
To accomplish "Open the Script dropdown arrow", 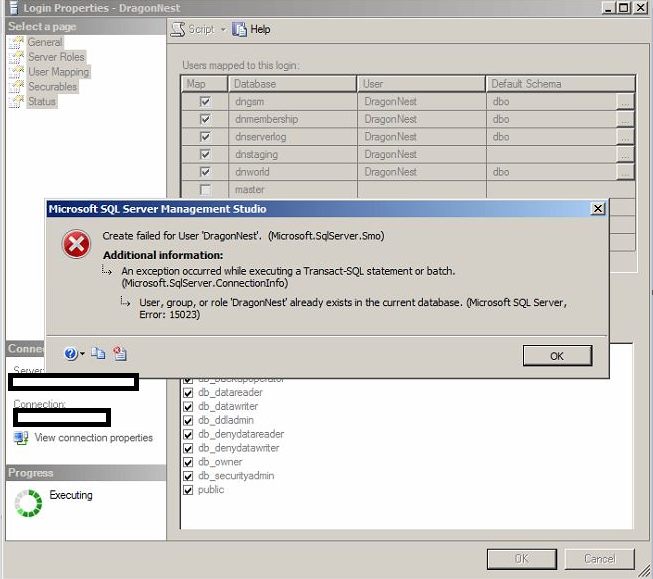I will point(223,30).
